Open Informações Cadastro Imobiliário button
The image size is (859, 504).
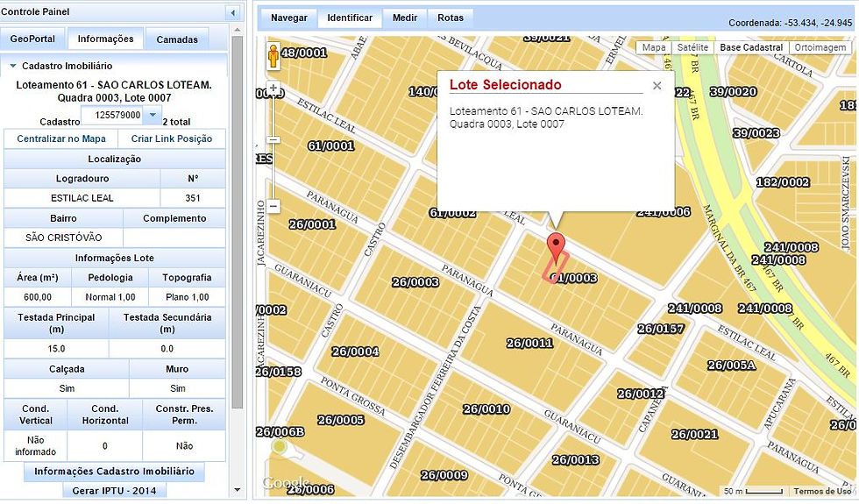[114, 472]
